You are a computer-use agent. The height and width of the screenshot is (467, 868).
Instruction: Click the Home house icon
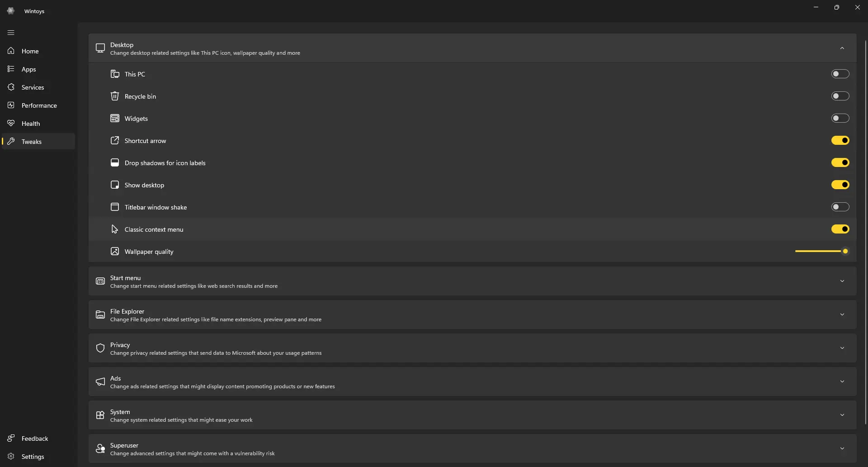pos(11,51)
